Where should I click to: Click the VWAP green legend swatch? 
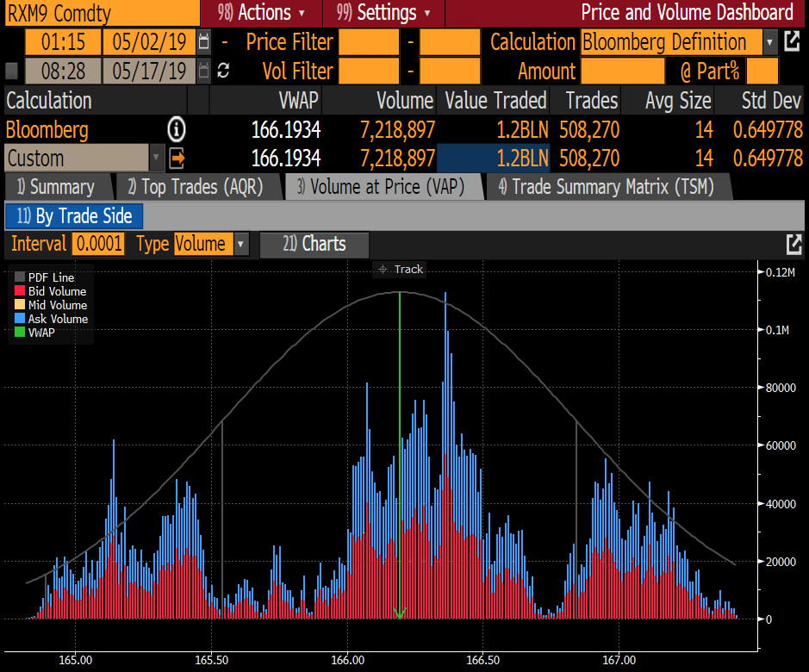[20, 333]
